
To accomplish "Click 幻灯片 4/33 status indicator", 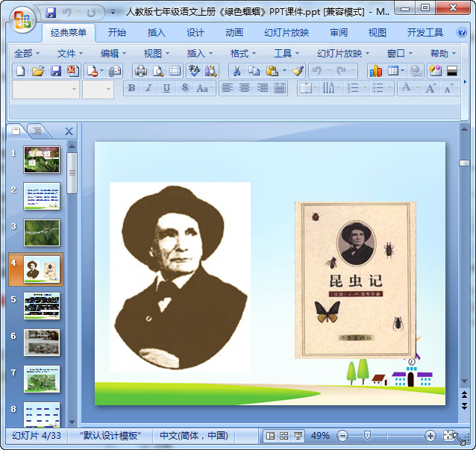I will [37, 436].
